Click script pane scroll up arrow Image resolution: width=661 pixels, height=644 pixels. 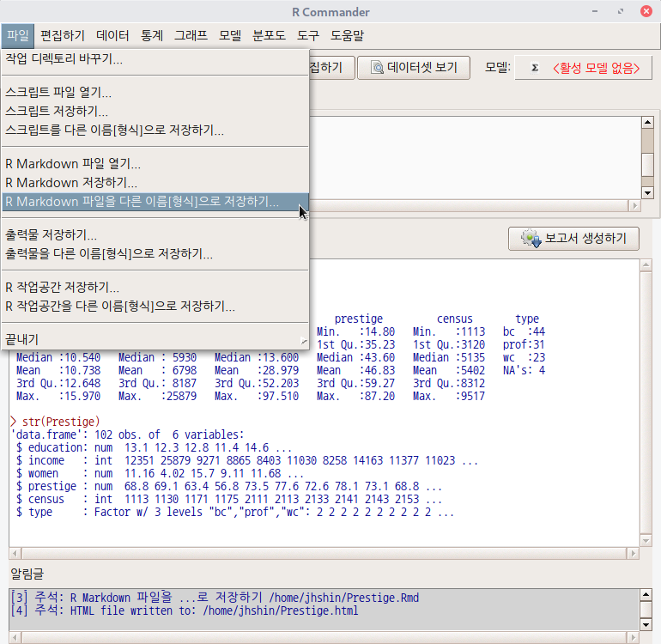[647, 123]
